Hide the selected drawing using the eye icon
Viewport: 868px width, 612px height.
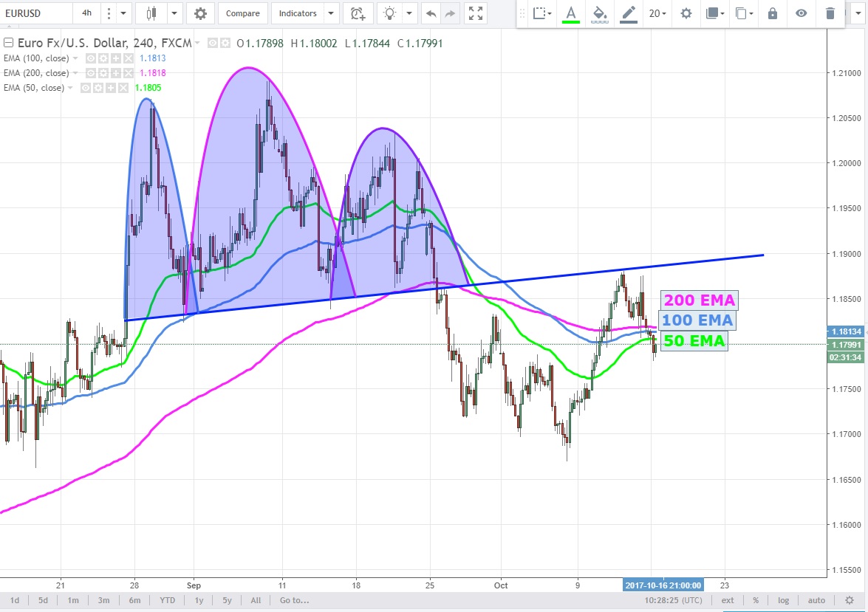(x=802, y=13)
